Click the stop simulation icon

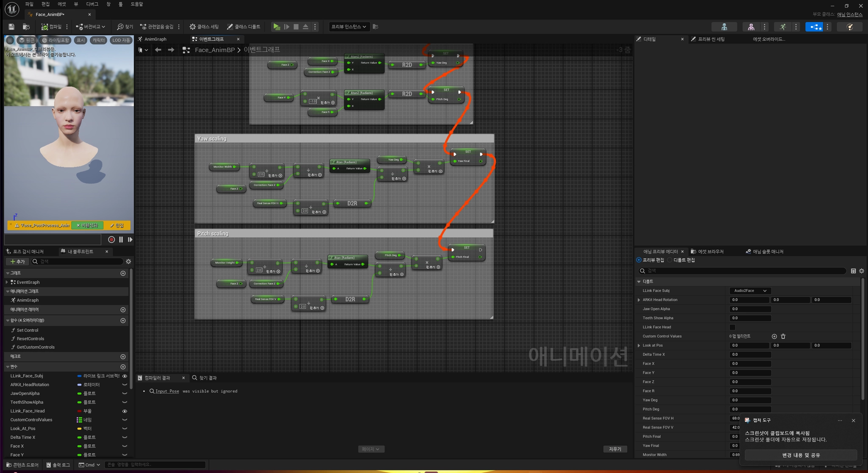point(296,27)
